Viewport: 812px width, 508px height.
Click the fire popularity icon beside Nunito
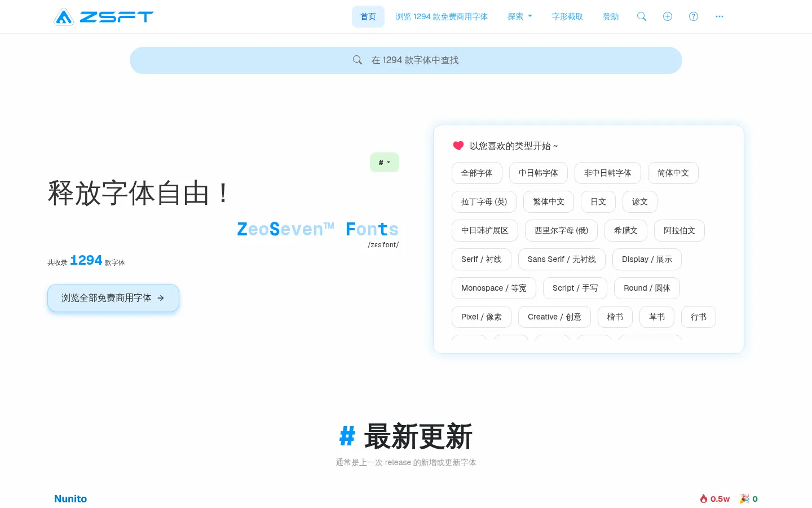(704, 498)
